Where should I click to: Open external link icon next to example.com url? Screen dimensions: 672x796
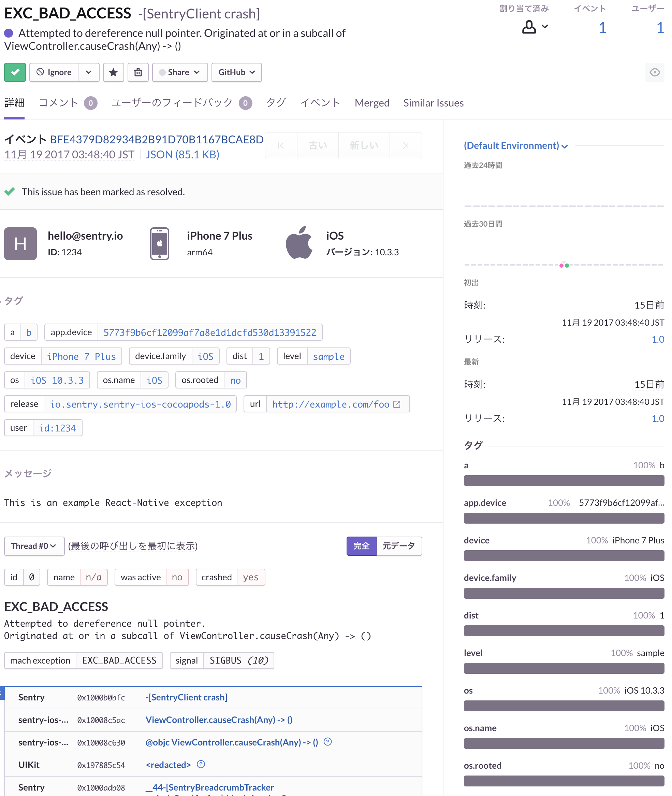coord(397,404)
